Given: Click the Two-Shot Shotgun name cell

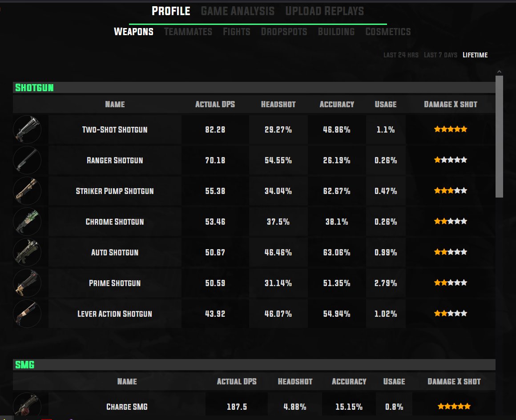Looking at the screenshot, I should click(x=115, y=129).
